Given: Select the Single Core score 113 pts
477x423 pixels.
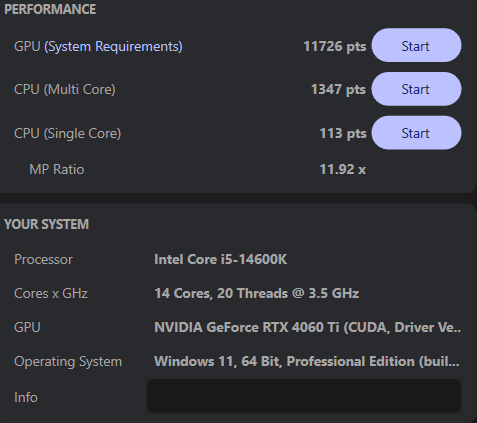Looking at the screenshot, I should point(343,134).
